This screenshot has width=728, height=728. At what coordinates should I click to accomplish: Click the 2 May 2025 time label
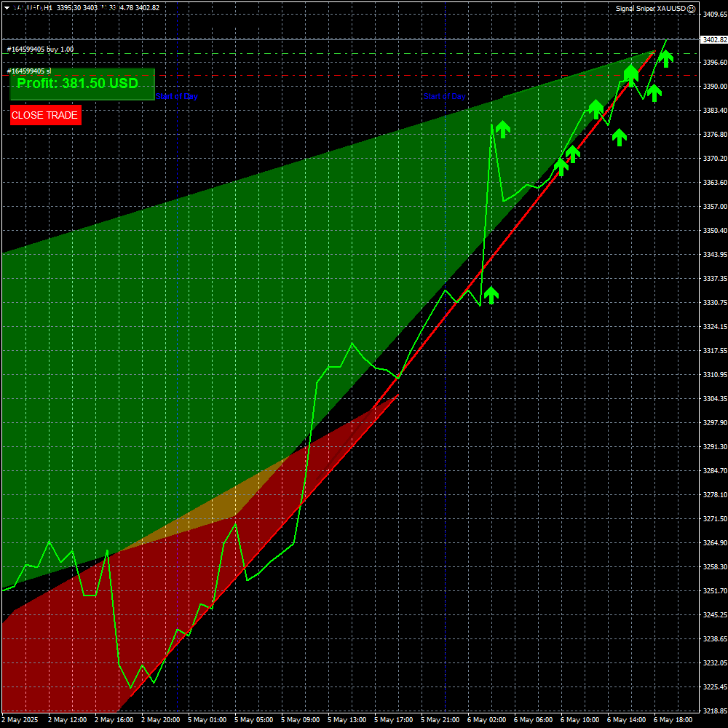coord(21,720)
